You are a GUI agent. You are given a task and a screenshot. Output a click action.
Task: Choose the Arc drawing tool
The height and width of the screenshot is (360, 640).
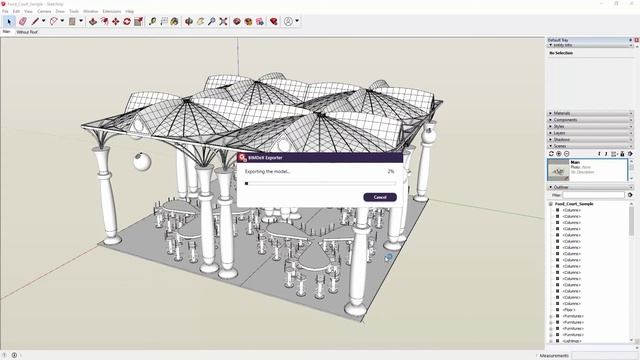53,22
